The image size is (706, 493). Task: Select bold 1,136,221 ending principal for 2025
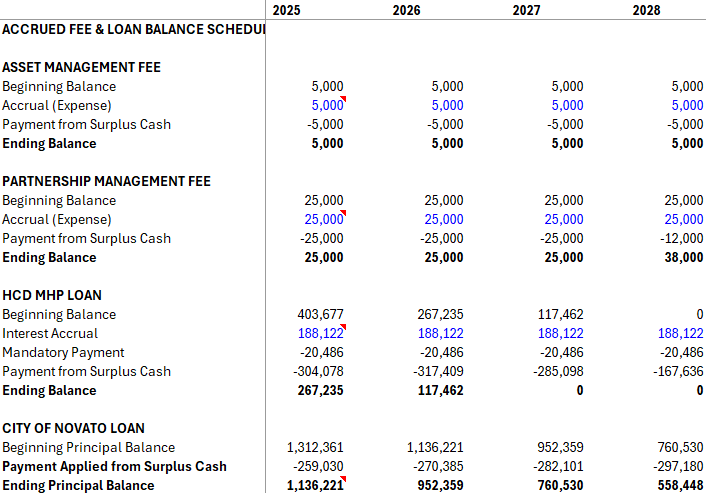315,485
